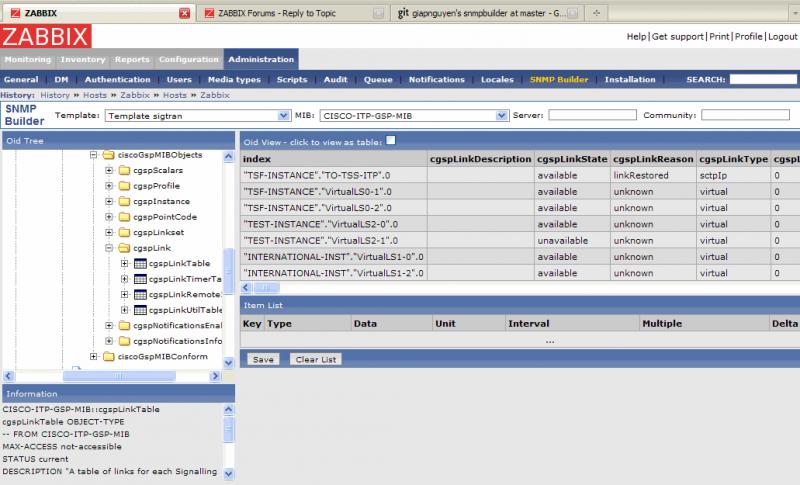Click the cgspNotificationsInfo folder icon

[124, 341]
